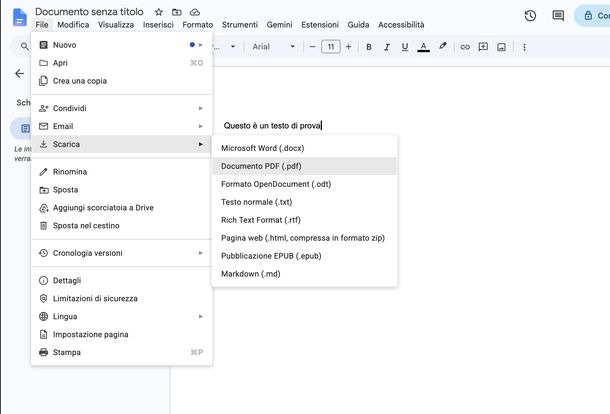The height and width of the screenshot is (414, 610).
Task: Insert link using chain icon
Action: click(x=465, y=47)
